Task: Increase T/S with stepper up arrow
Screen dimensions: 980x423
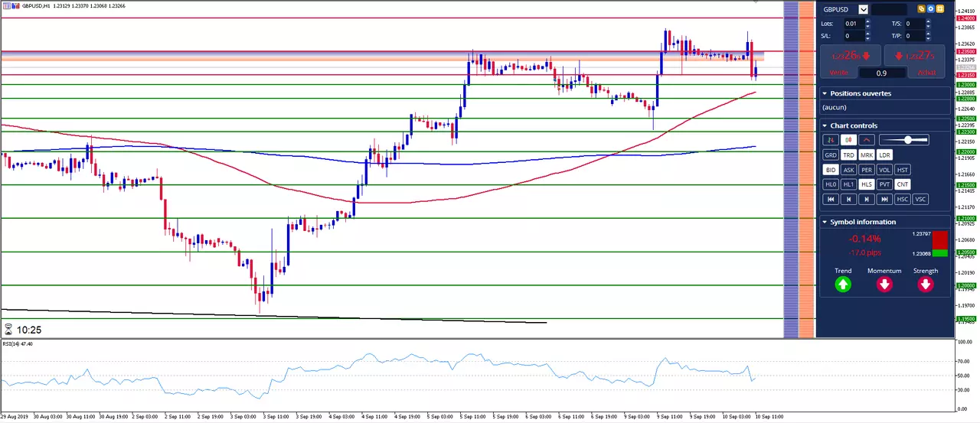Action: pyautogui.click(x=928, y=21)
